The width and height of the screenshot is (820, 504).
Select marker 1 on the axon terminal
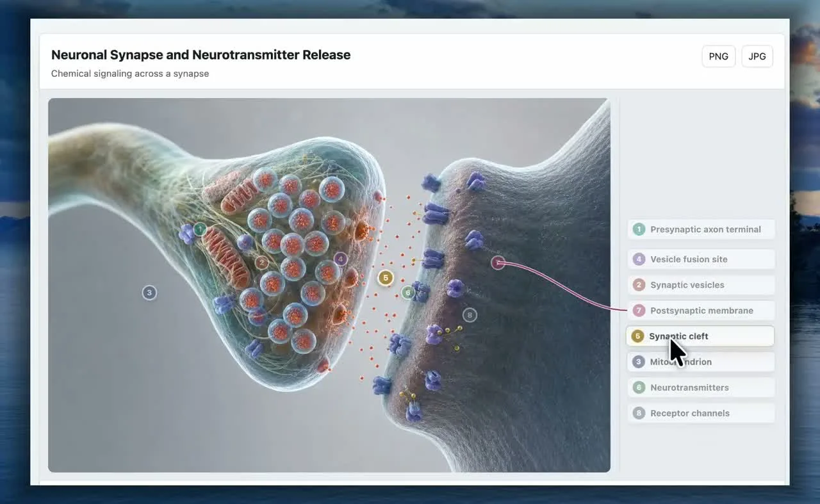(200, 229)
